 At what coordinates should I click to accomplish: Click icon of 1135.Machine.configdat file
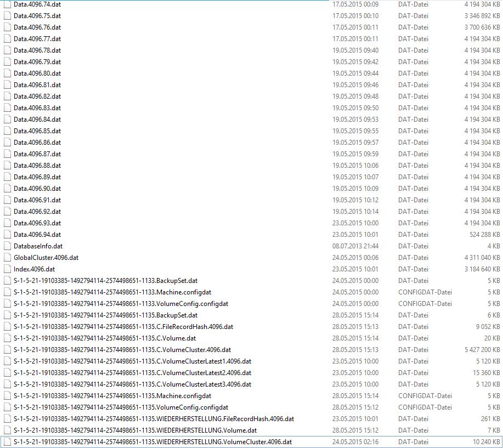tap(7, 396)
